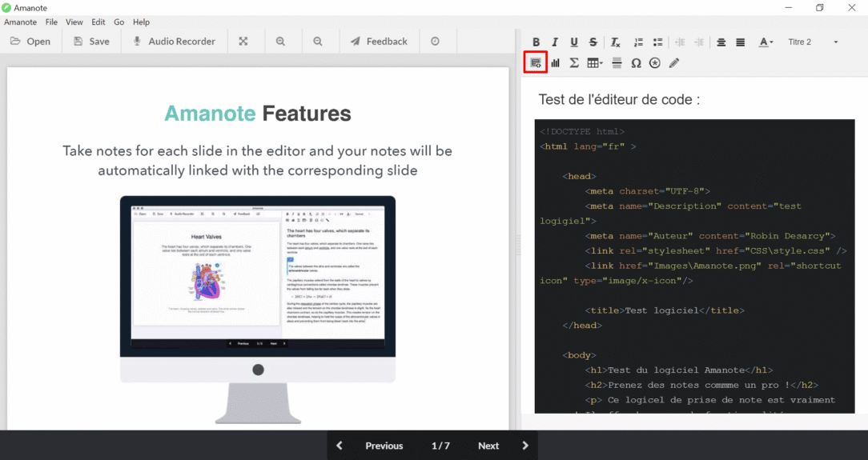Click the remove format icon

click(615, 42)
